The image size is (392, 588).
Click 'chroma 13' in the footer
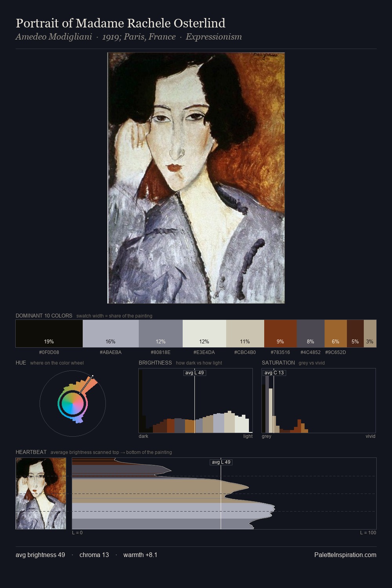point(94,555)
